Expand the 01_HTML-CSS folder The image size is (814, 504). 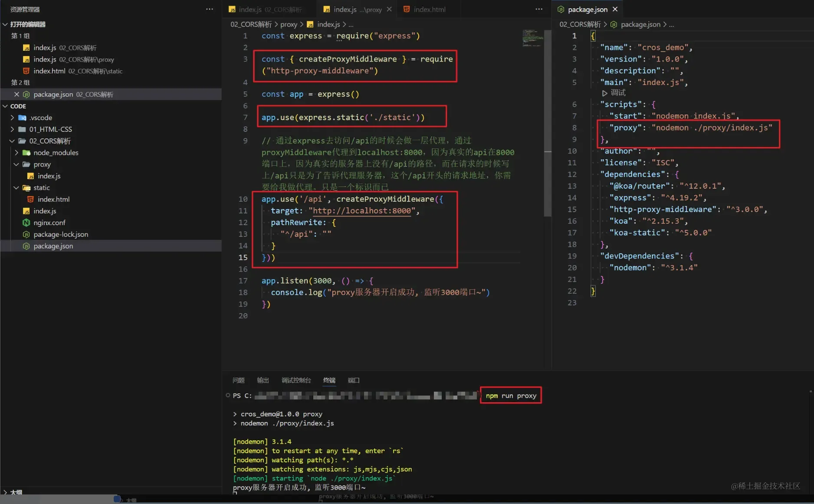coord(12,129)
